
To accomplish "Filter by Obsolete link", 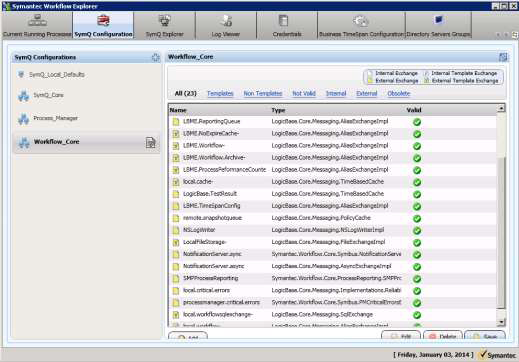I will point(398,93).
